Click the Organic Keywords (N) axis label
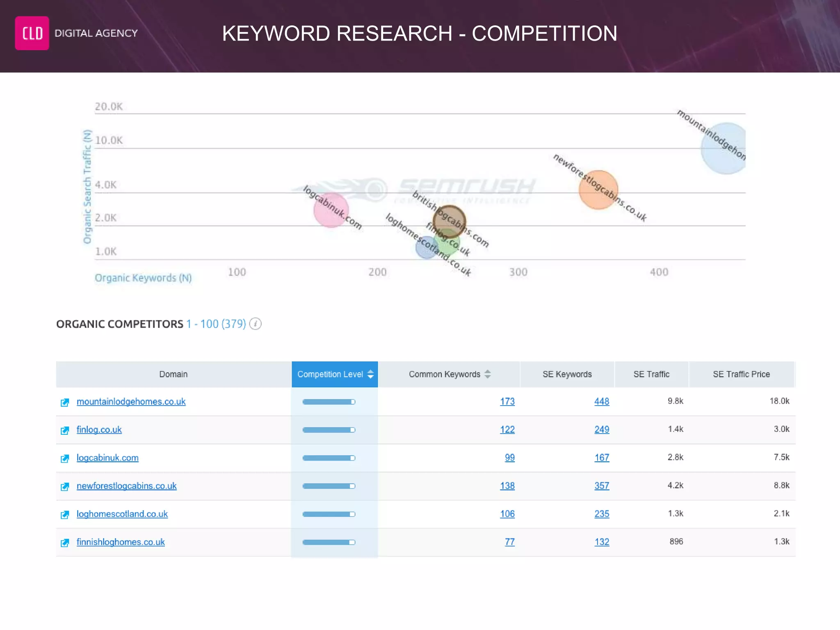840x630 pixels. [143, 278]
